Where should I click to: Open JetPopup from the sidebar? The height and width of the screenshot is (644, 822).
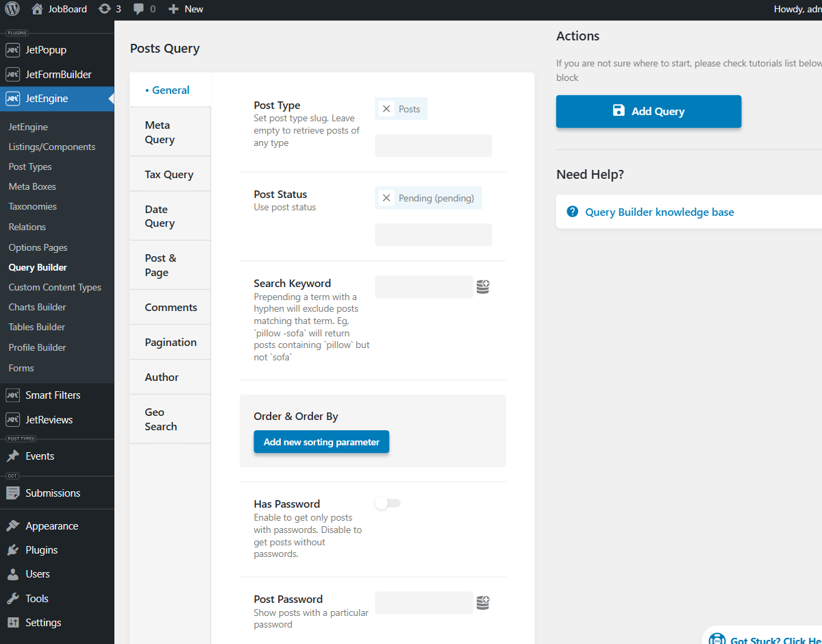(x=48, y=49)
